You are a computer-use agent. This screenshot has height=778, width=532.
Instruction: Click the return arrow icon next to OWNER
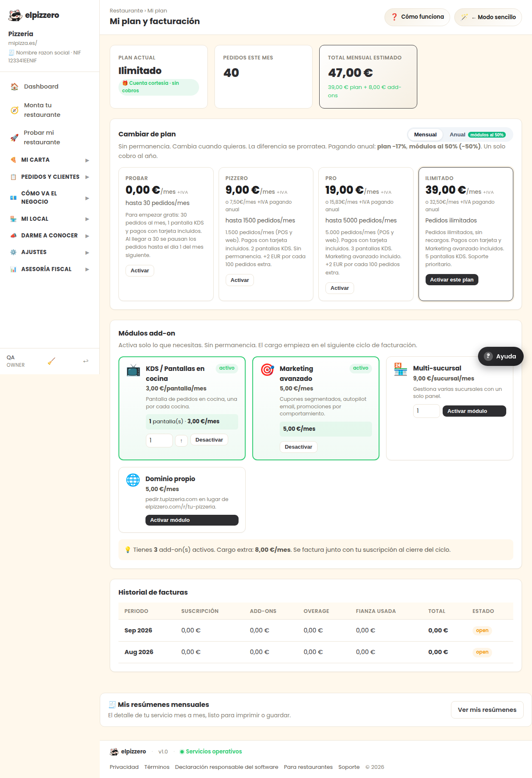click(86, 361)
